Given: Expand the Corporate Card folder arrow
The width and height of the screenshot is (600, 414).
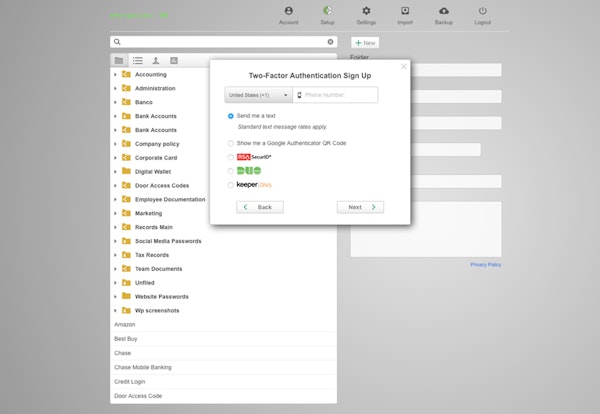Looking at the screenshot, I should [x=115, y=158].
